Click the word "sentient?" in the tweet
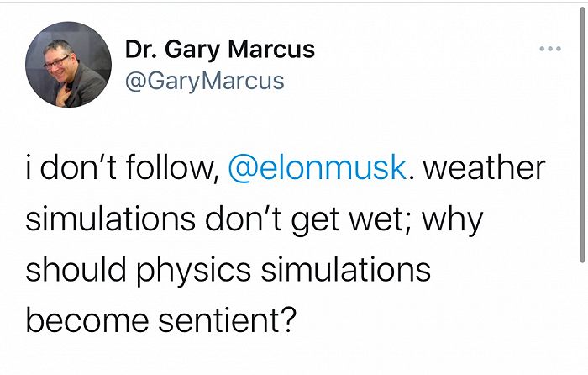 [x=228, y=320]
